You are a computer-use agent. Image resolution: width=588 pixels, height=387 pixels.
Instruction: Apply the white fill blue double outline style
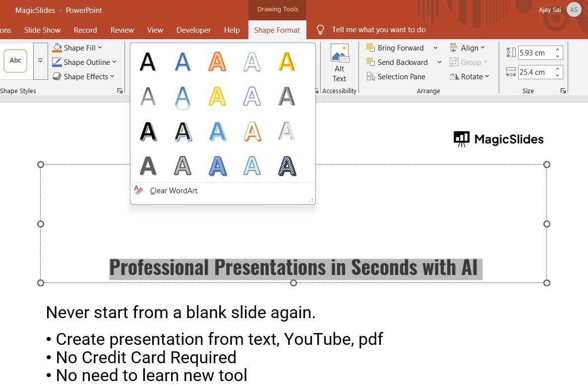[x=252, y=97]
